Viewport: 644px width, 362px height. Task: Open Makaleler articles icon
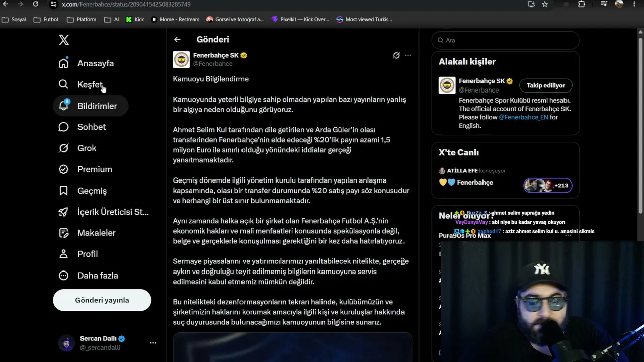[x=63, y=233]
